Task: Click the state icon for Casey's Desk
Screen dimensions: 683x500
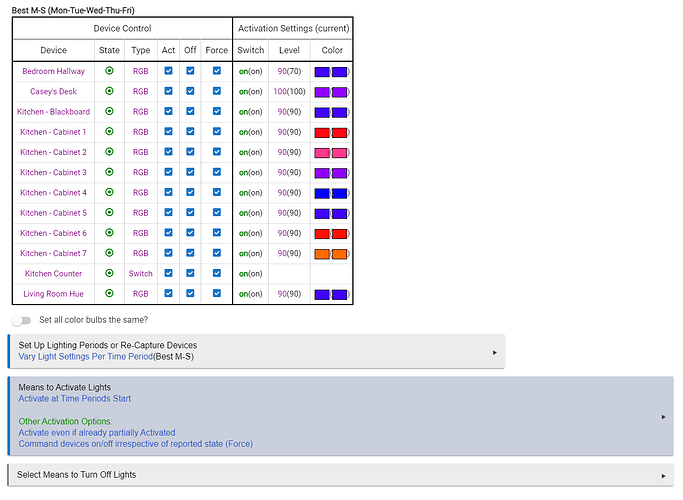Action: 109,91
